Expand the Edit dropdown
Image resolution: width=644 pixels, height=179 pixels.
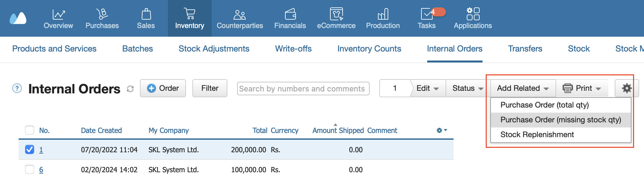coord(428,88)
